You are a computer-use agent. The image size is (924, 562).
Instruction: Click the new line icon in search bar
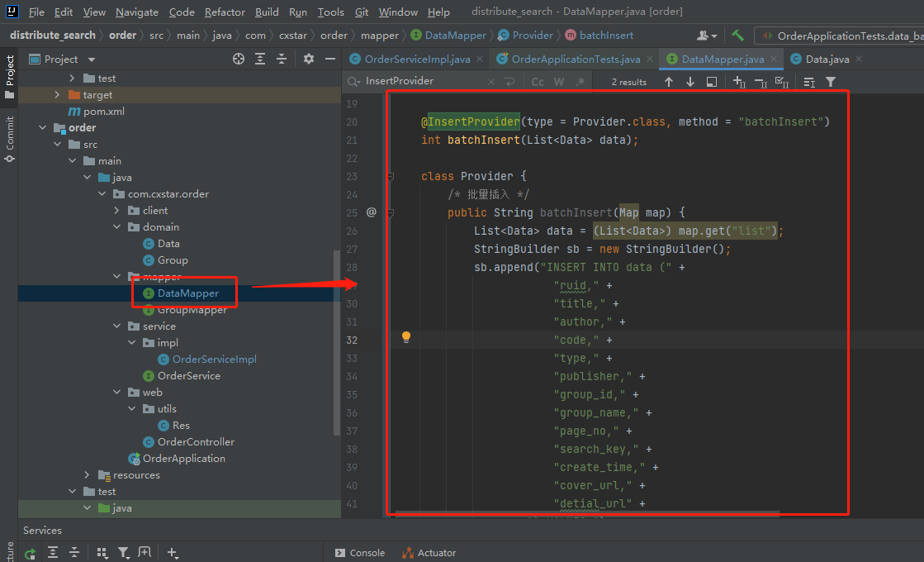click(510, 81)
